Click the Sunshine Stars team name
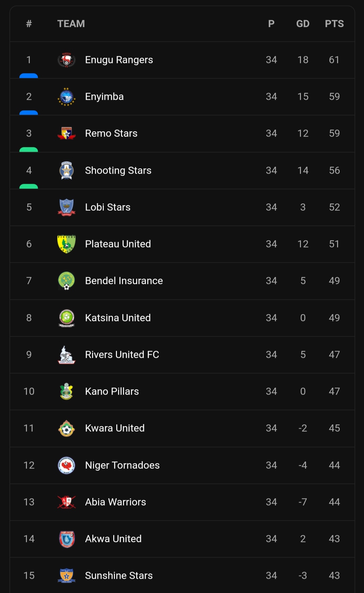This screenshot has height=593, width=364. coord(119,575)
